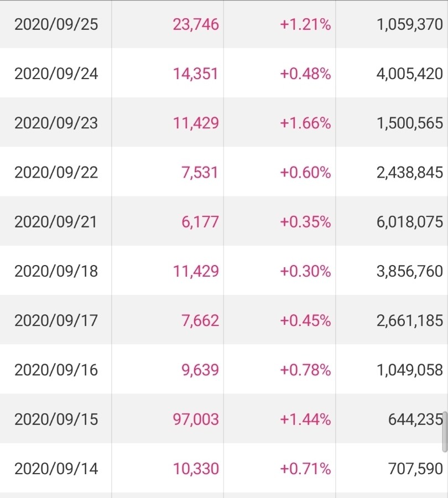Select the +1.66% percentage

pyautogui.click(x=305, y=123)
